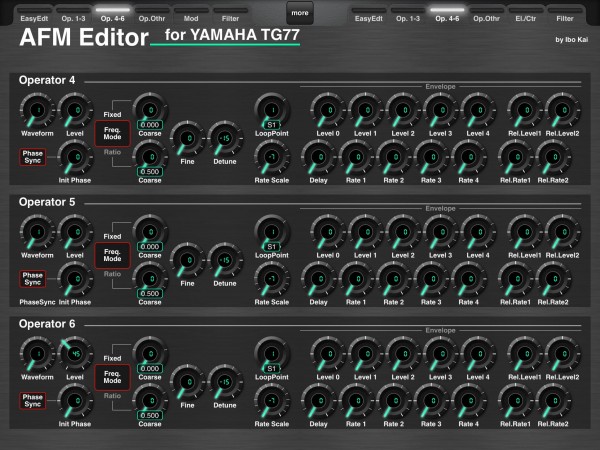Click Operator 5 Detune knob
The height and width of the screenshot is (450, 600).
coord(225,260)
